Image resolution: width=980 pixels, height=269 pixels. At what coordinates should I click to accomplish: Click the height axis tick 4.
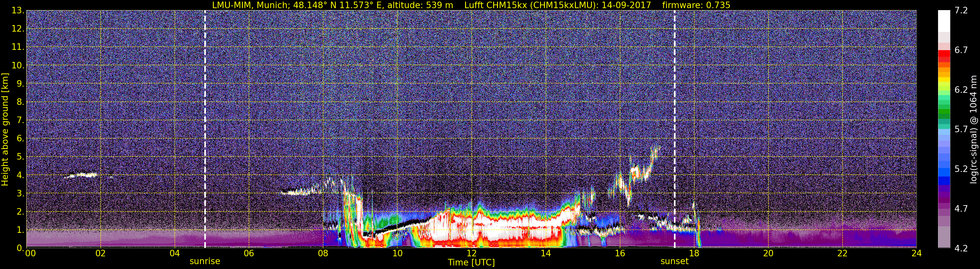tap(20, 175)
